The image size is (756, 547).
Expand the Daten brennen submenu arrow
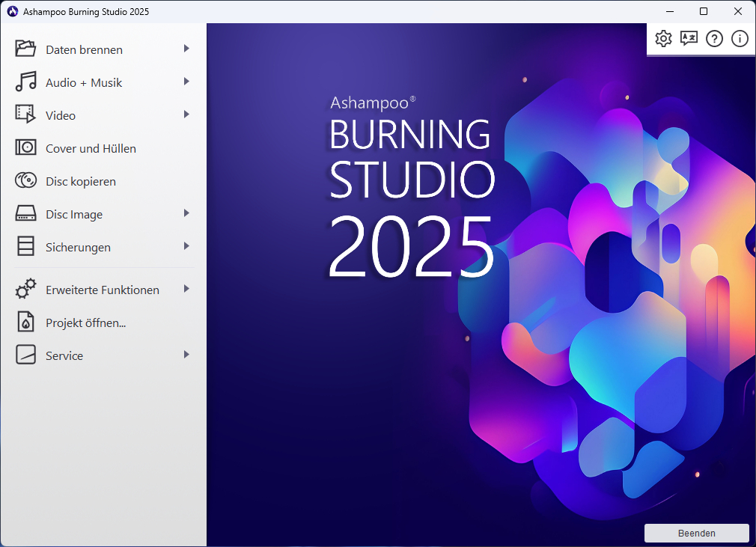[186, 48]
